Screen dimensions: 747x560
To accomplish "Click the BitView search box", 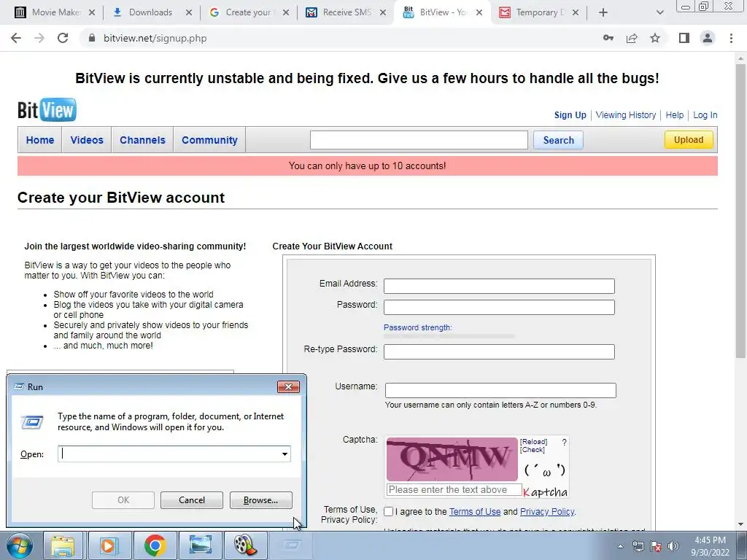I will (x=419, y=140).
